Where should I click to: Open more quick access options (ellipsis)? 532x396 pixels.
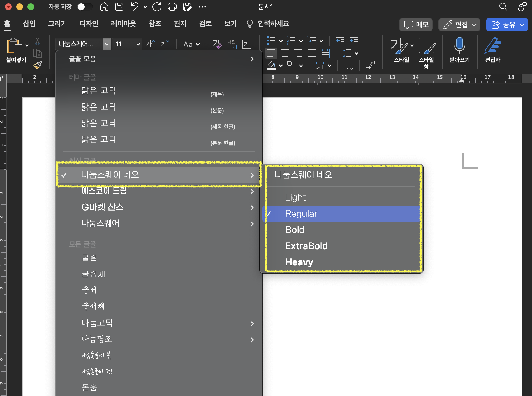[x=202, y=7]
